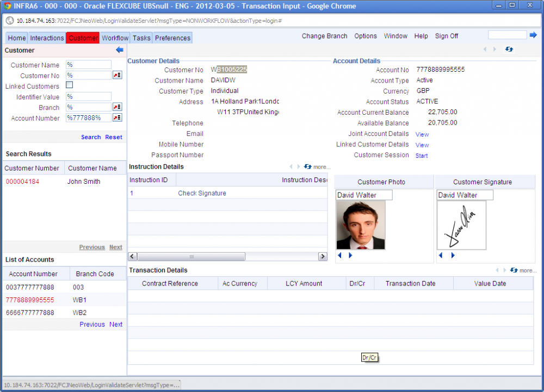Open lookup list beside Branch field
This screenshot has width=544, height=392.
pos(118,107)
